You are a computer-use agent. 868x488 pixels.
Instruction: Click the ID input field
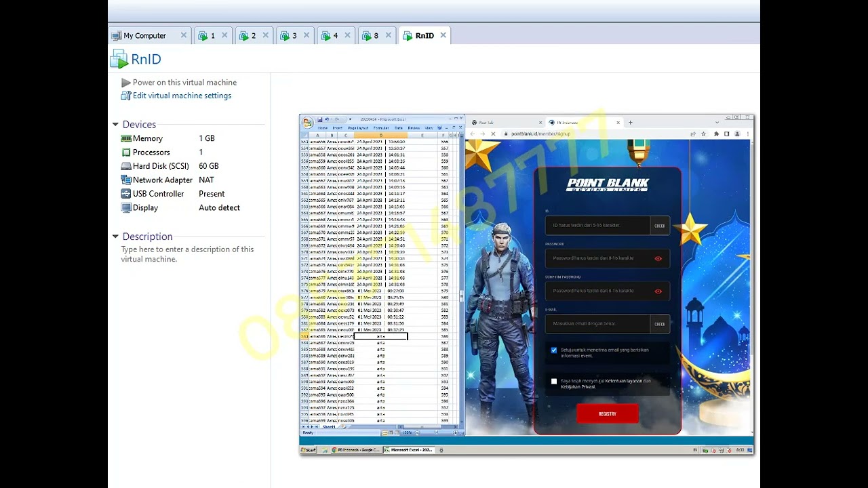tap(597, 225)
